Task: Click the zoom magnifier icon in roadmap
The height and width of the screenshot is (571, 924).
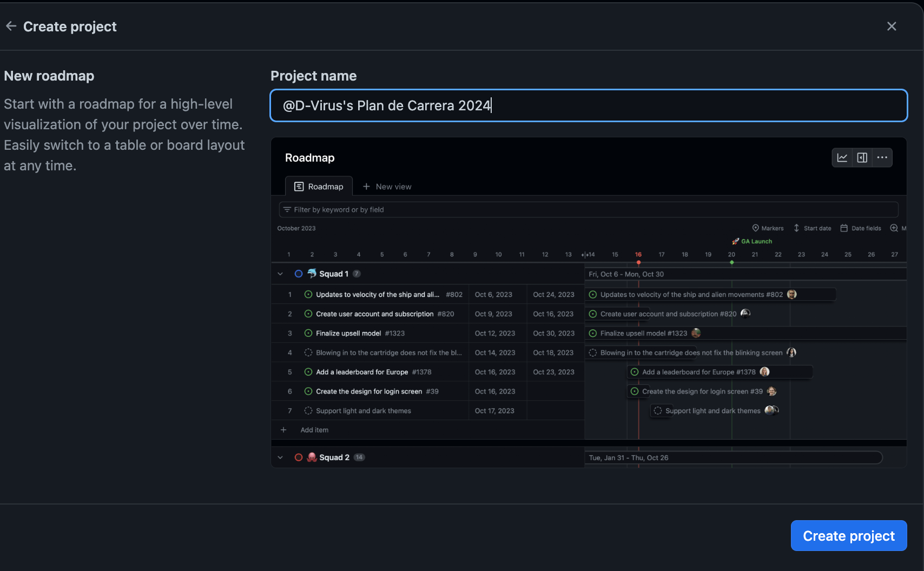Action: pos(894,228)
